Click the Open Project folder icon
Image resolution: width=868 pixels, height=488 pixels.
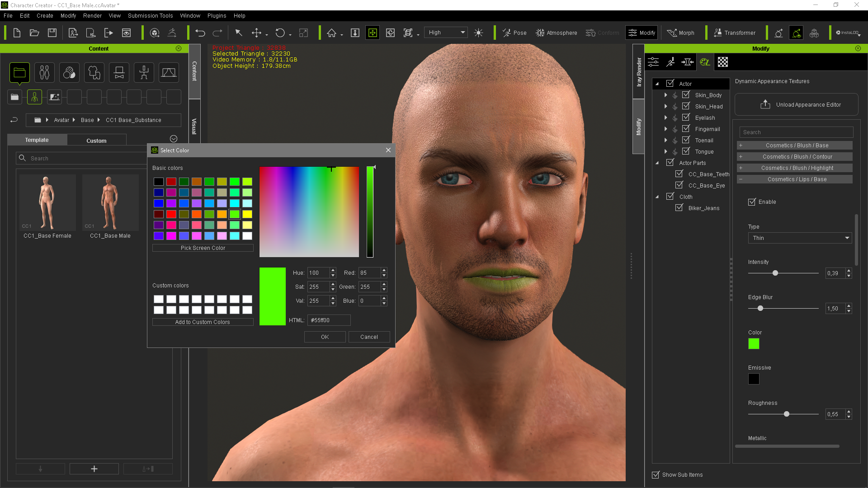tap(34, 33)
